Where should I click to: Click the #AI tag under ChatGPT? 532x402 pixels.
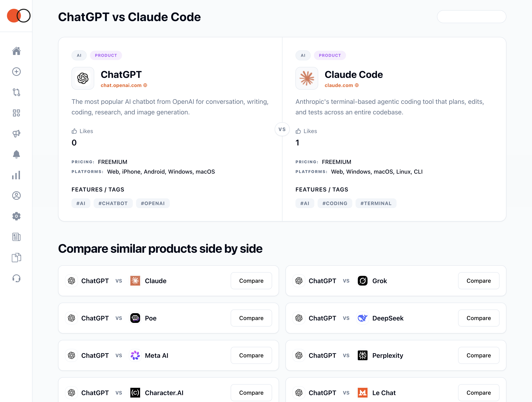click(81, 203)
